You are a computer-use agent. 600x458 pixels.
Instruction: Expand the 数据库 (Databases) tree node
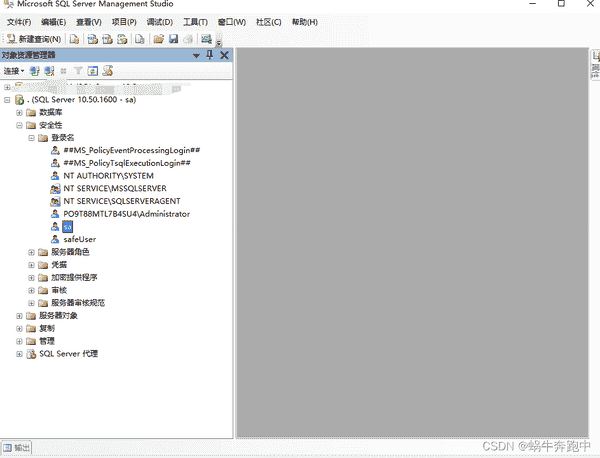pos(19,112)
